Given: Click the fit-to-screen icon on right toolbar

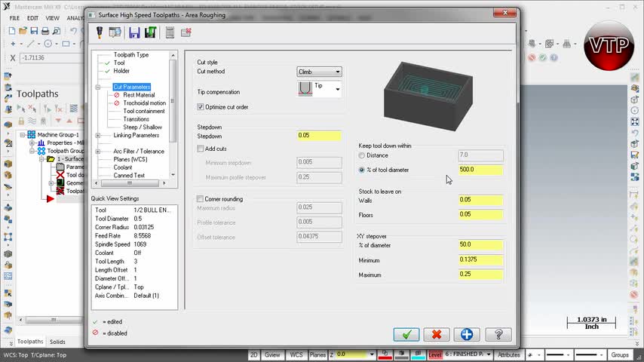Looking at the screenshot, I should click(635, 121).
